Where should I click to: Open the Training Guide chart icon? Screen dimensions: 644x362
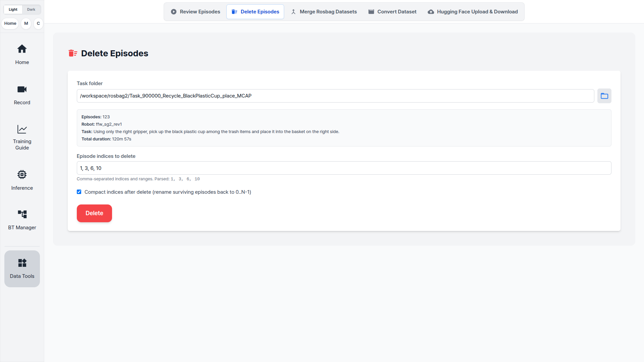coord(22,129)
